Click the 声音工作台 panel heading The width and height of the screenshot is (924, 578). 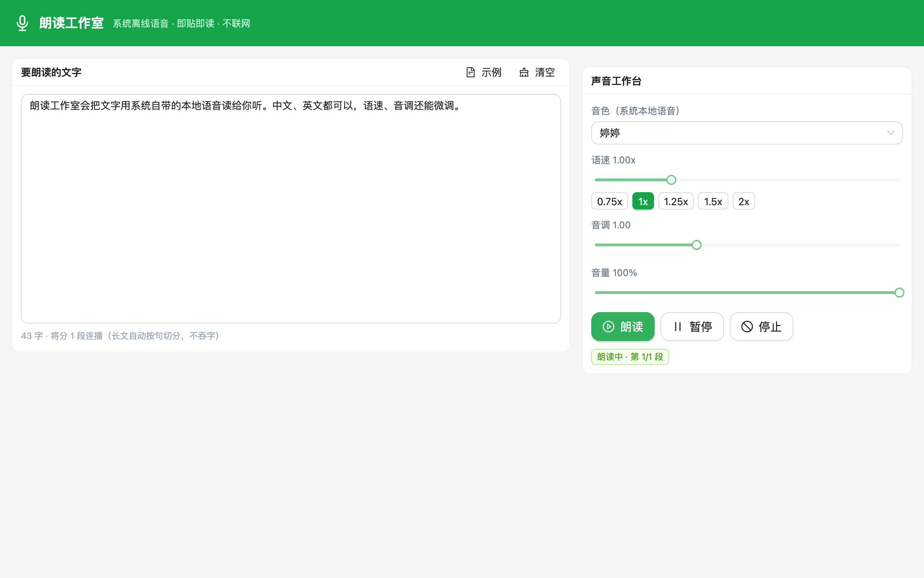pyautogui.click(x=616, y=81)
